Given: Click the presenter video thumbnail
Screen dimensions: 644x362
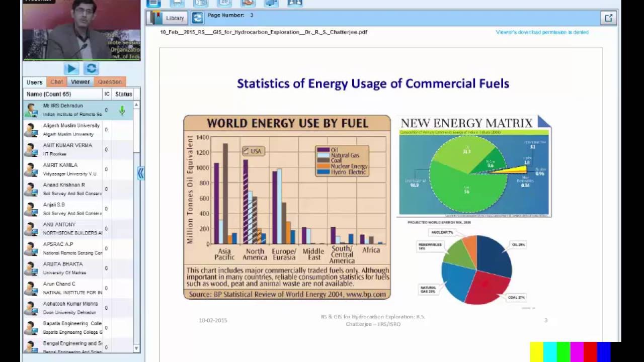Looking at the screenshot, I should coord(82,30).
